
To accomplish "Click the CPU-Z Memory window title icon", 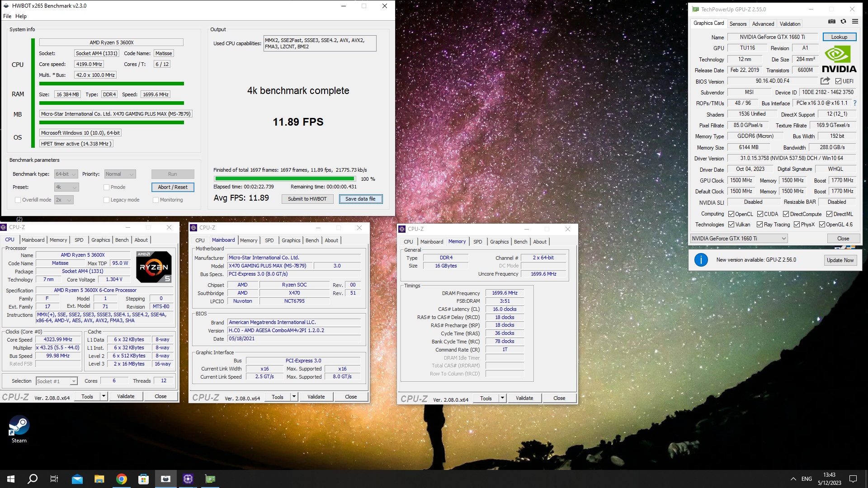I will click(402, 229).
